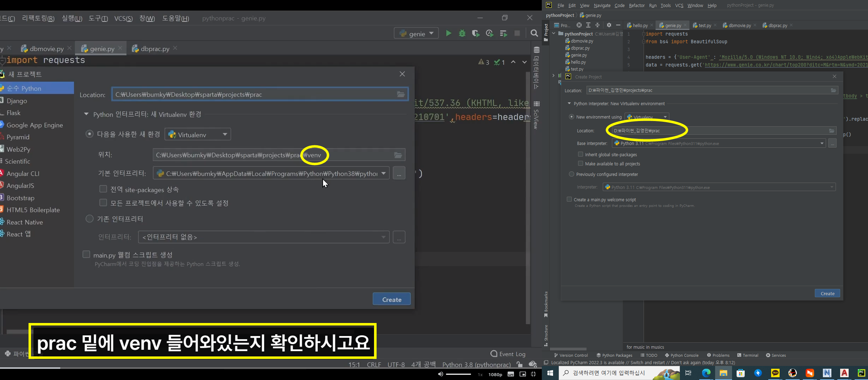Click the Run button in video PyCharm toolbar

tap(448, 33)
